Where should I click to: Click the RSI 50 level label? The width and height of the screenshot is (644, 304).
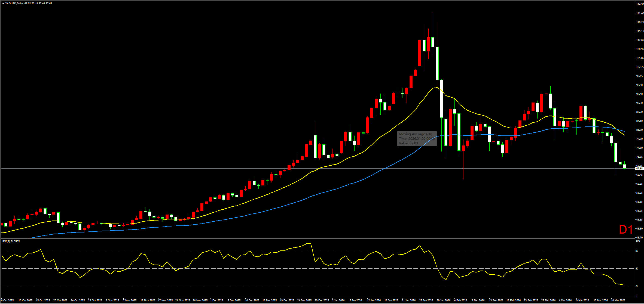[637, 269]
